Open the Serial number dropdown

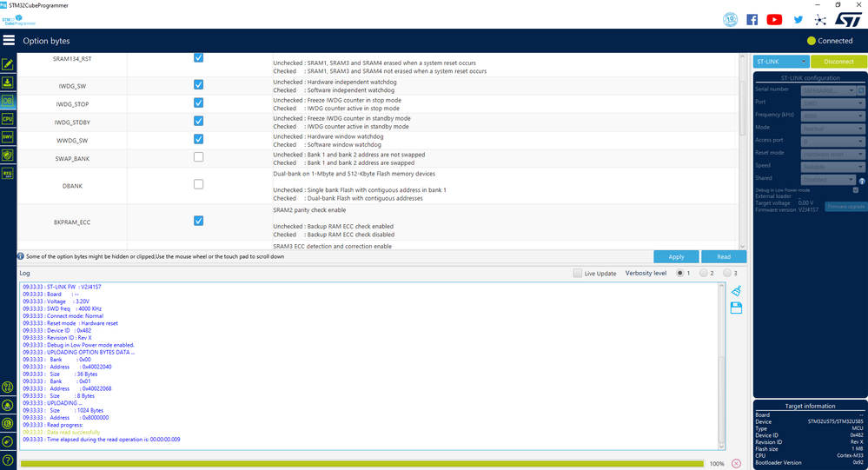[828, 90]
